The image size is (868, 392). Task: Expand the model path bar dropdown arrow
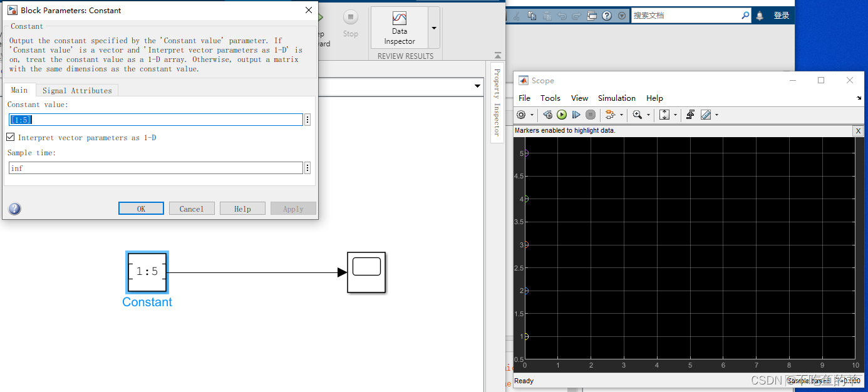(x=478, y=86)
